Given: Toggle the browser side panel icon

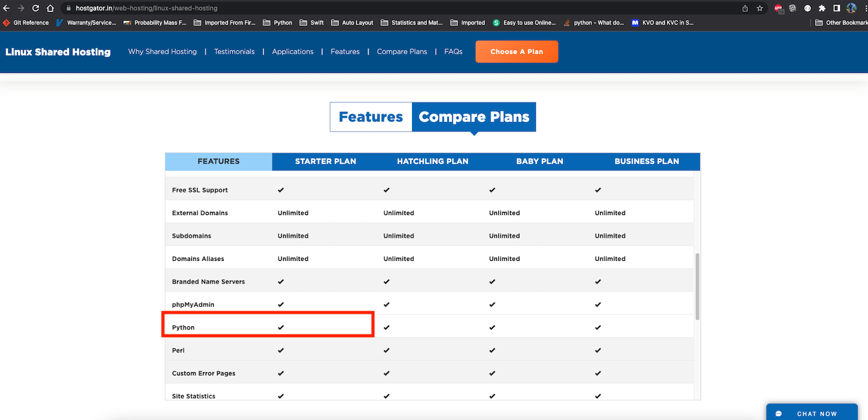Looking at the screenshot, I should pos(837,8).
